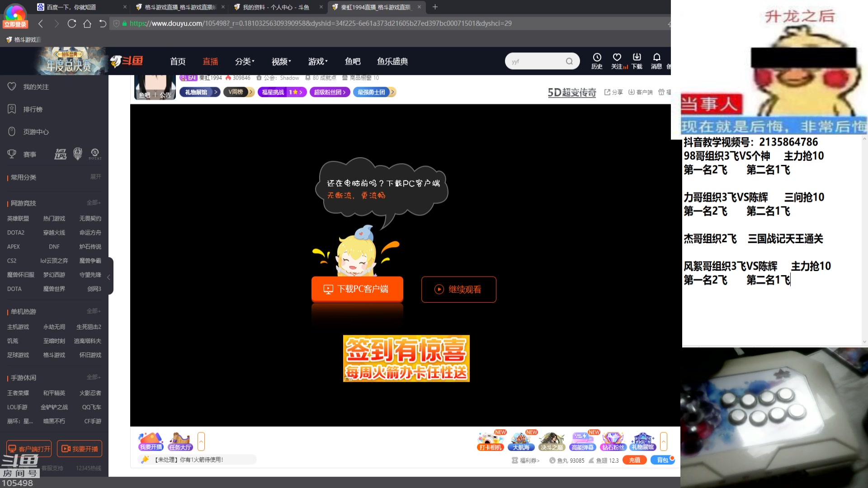This screenshot has width=868, height=488.
Task: Open the 消息 bell icon
Action: coord(656,61)
